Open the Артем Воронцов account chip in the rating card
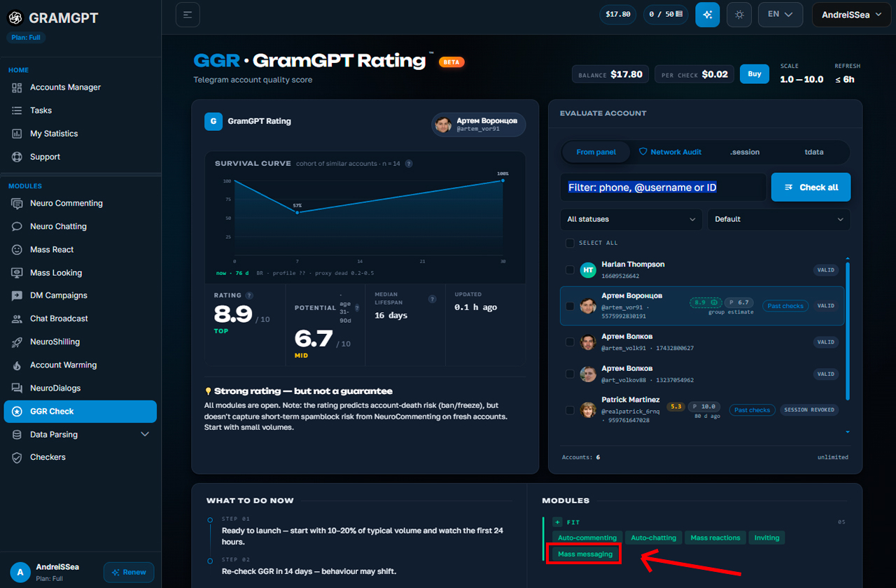 [479, 125]
